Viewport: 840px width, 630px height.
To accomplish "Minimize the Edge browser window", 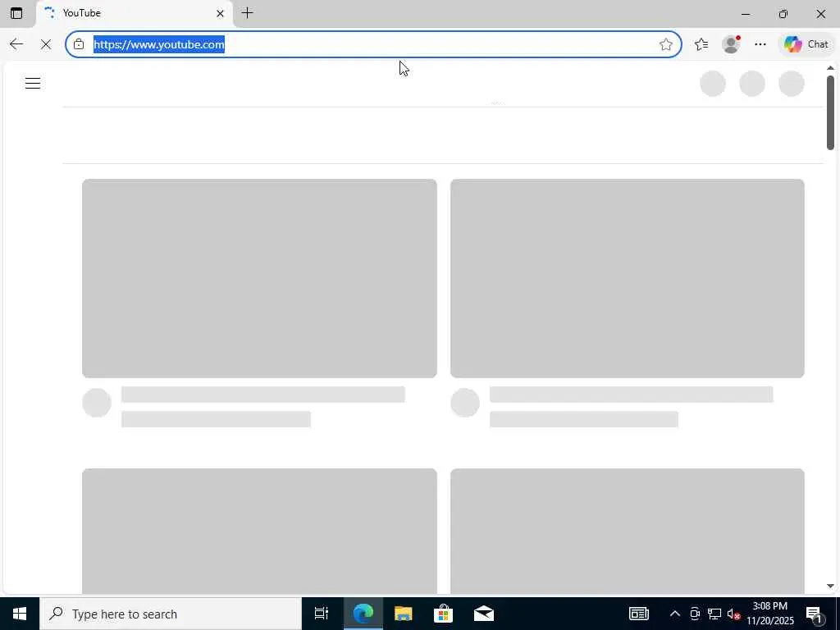I will point(746,14).
